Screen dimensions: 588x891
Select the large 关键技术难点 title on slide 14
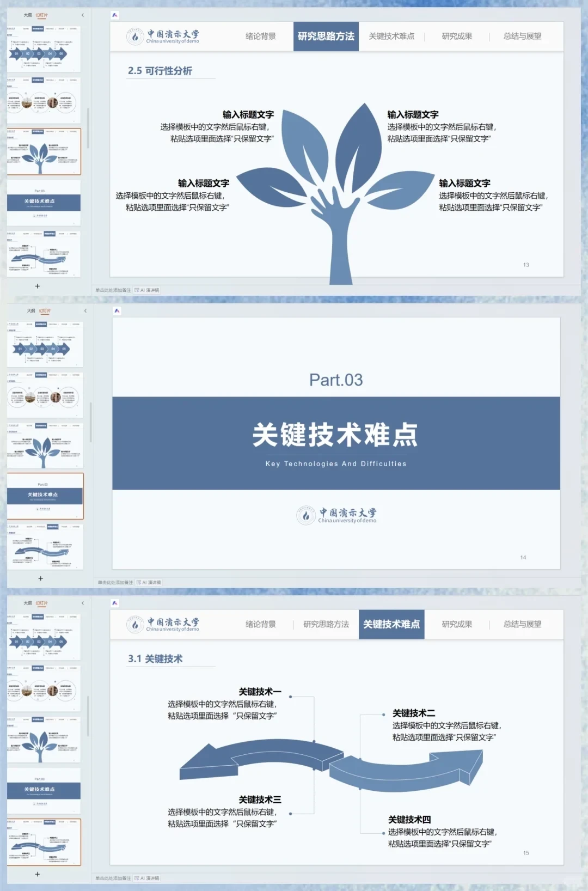pos(335,435)
